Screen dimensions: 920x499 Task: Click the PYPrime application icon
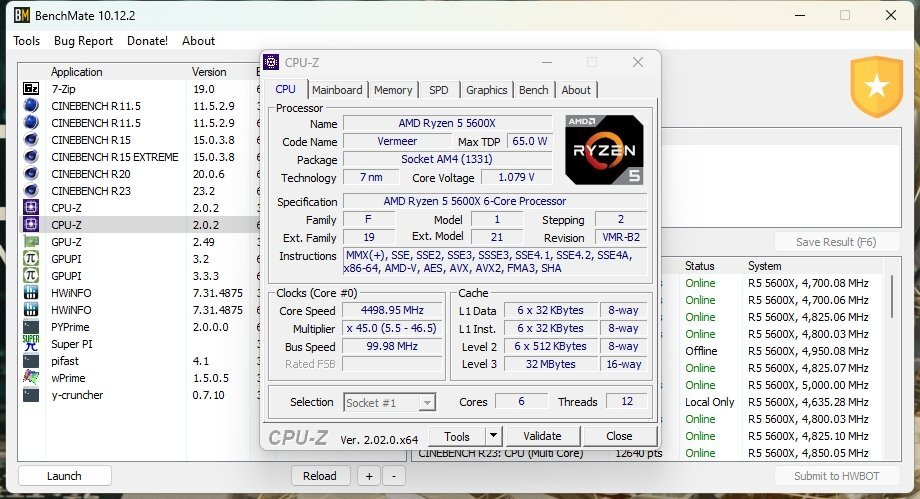[31, 327]
